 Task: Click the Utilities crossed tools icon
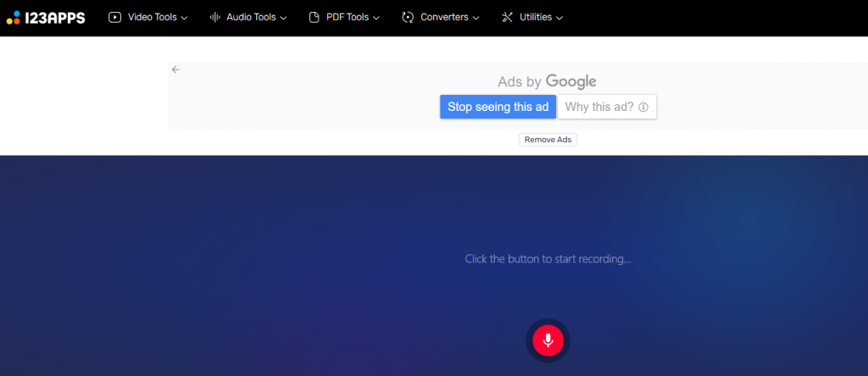pos(508,17)
